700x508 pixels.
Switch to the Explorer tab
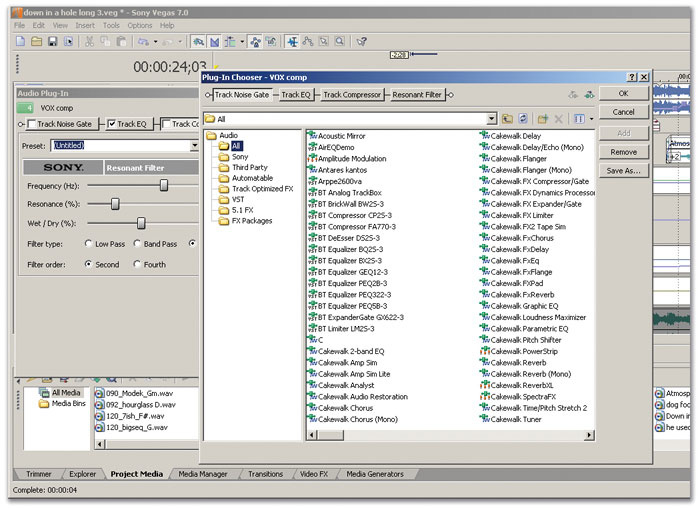[x=83, y=474]
